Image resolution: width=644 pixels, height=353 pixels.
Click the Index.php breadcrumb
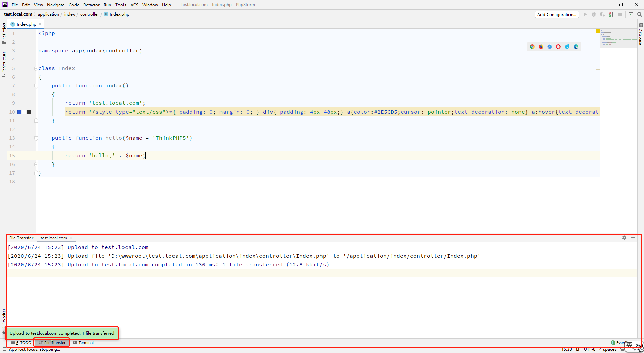pyautogui.click(x=116, y=14)
